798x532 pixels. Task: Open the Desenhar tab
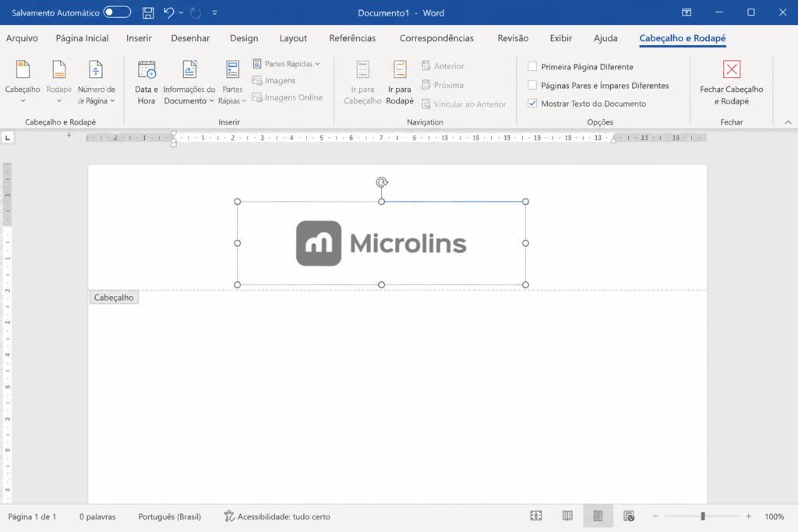point(190,38)
